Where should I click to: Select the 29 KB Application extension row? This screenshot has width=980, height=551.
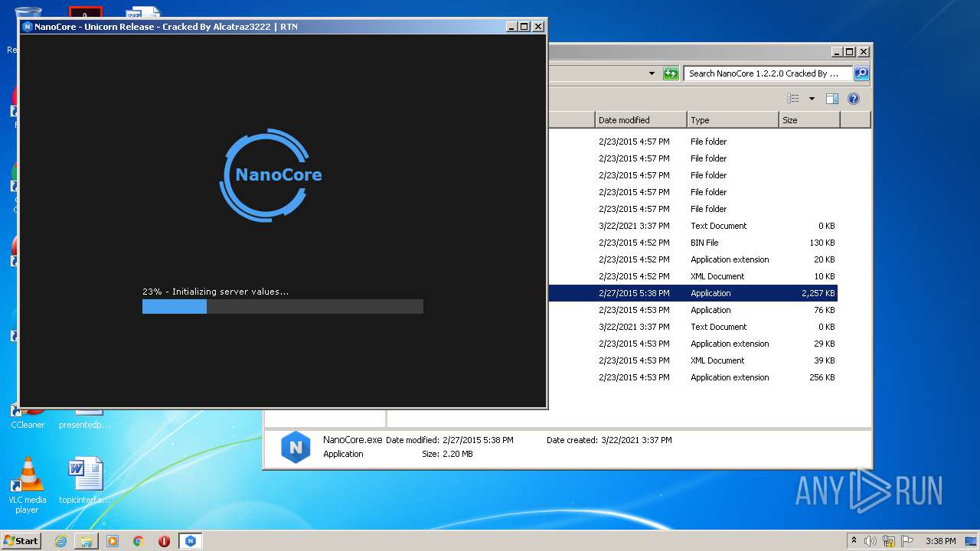tap(693, 344)
